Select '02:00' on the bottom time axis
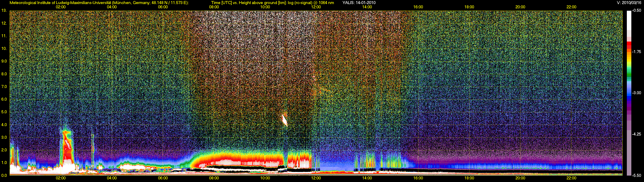The height and width of the screenshot is (182, 644). point(61,178)
